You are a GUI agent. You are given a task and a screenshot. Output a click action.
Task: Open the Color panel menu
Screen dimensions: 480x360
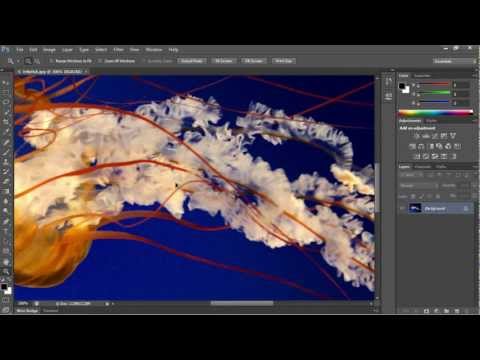(x=474, y=76)
